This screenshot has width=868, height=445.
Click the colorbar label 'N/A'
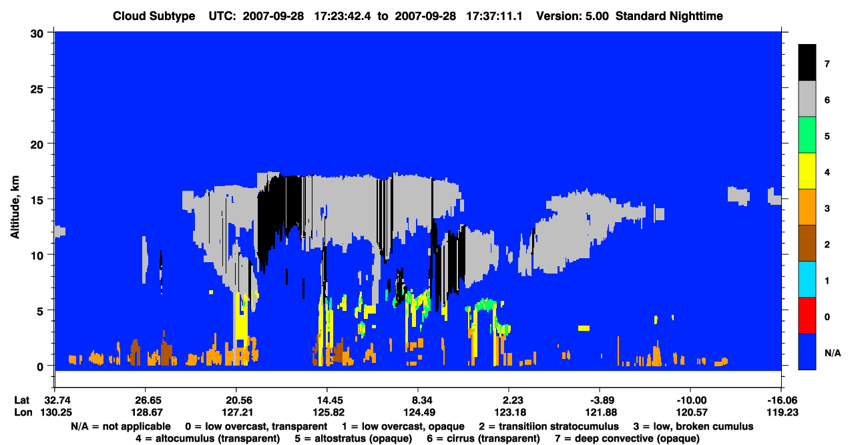[x=832, y=352]
